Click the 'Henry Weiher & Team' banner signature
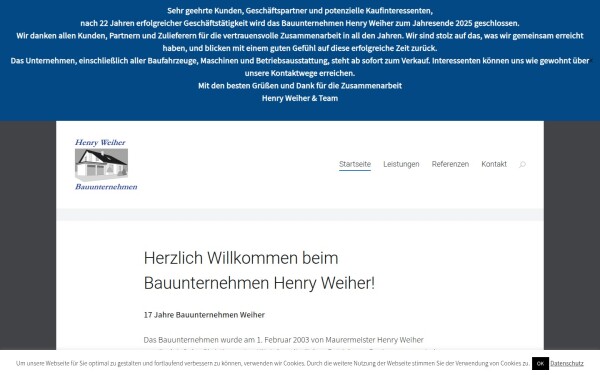600x375 pixels. tap(300, 98)
